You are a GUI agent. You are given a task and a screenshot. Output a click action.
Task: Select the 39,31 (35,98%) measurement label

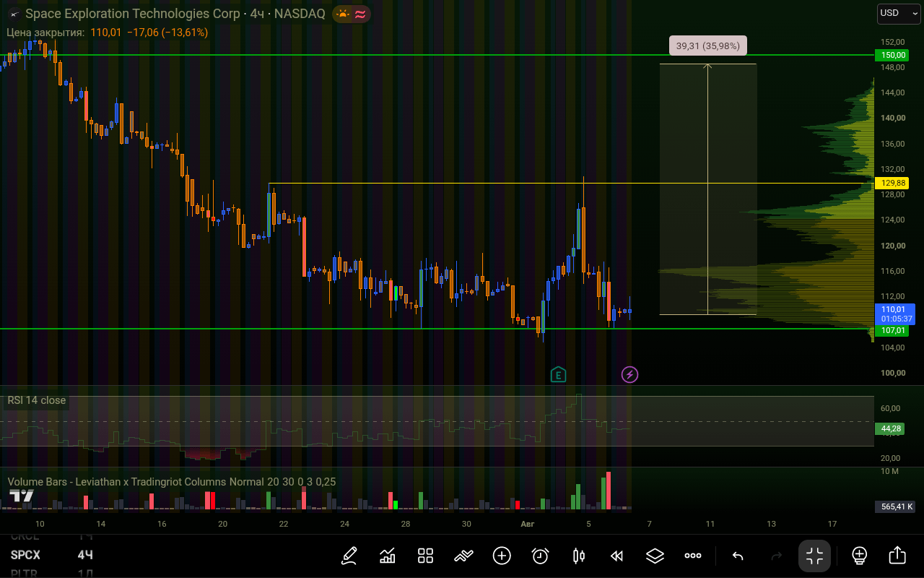point(708,46)
